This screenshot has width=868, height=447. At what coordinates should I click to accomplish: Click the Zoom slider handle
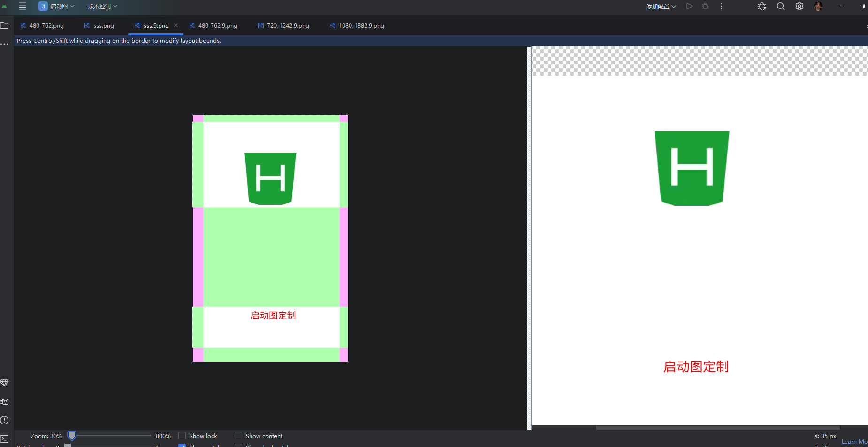click(x=72, y=436)
